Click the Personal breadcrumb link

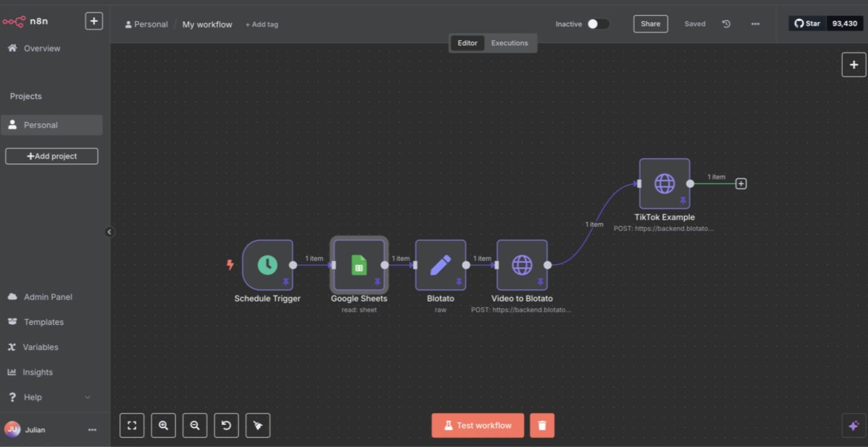pyautogui.click(x=146, y=24)
